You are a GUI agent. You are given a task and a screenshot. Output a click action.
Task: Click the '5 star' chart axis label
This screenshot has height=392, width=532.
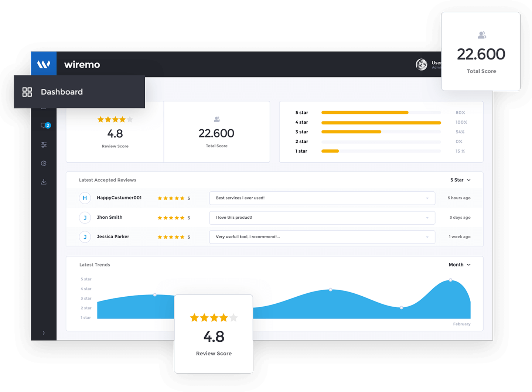[86, 279]
